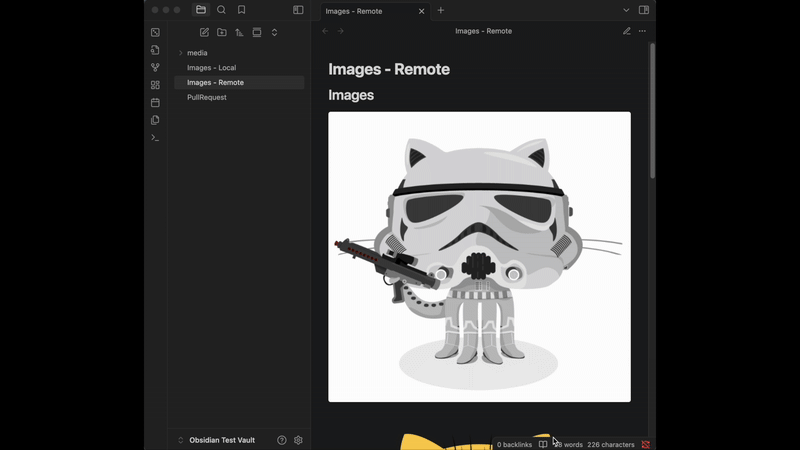
Task: Click the second ribbon icon below quick switcher
Action: [156, 50]
